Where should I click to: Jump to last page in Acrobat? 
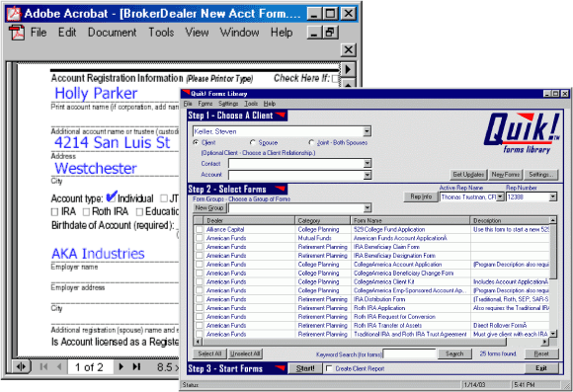coord(136,366)
